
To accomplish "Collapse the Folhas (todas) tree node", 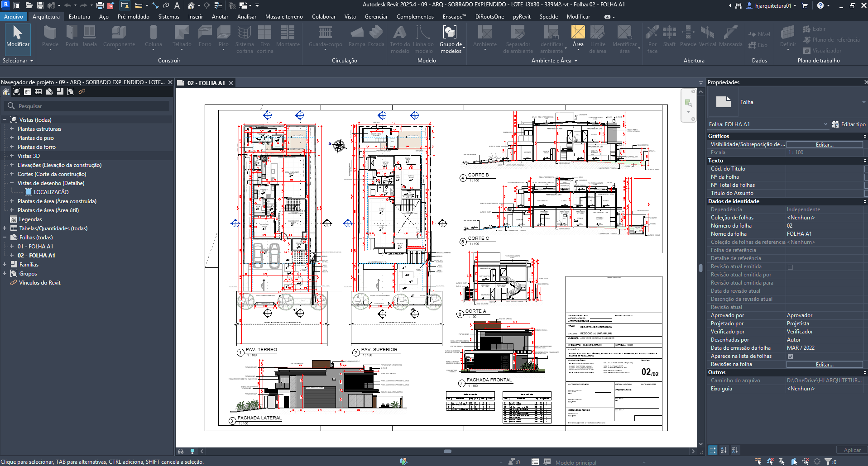I will (x=5, y=238).
